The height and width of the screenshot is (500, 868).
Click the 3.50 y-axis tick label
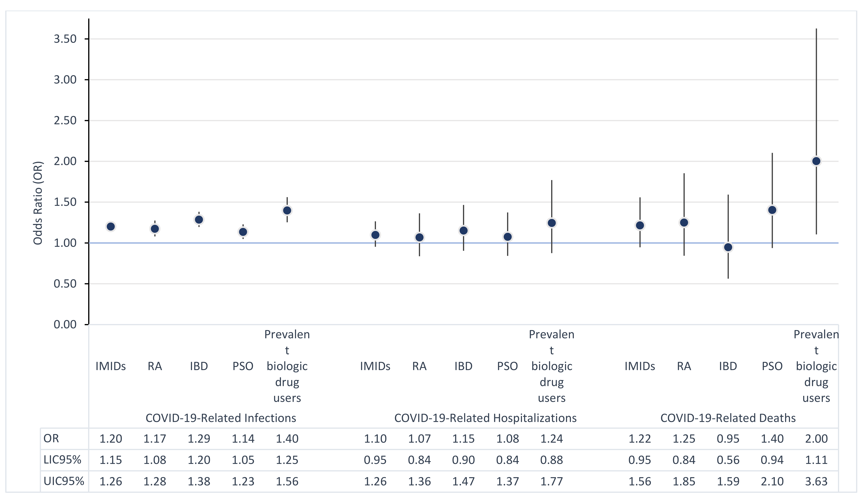65,39
